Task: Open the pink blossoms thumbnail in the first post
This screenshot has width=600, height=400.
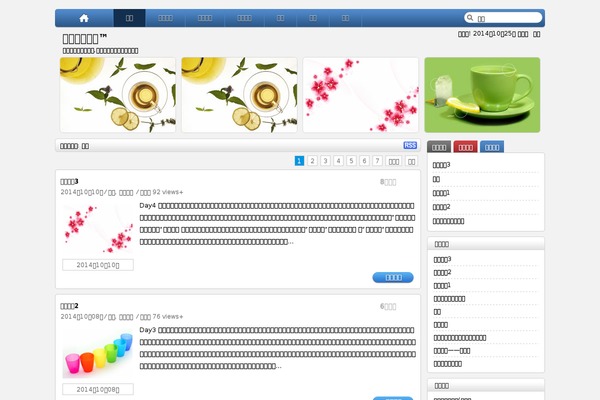Action: coord(98,229)
